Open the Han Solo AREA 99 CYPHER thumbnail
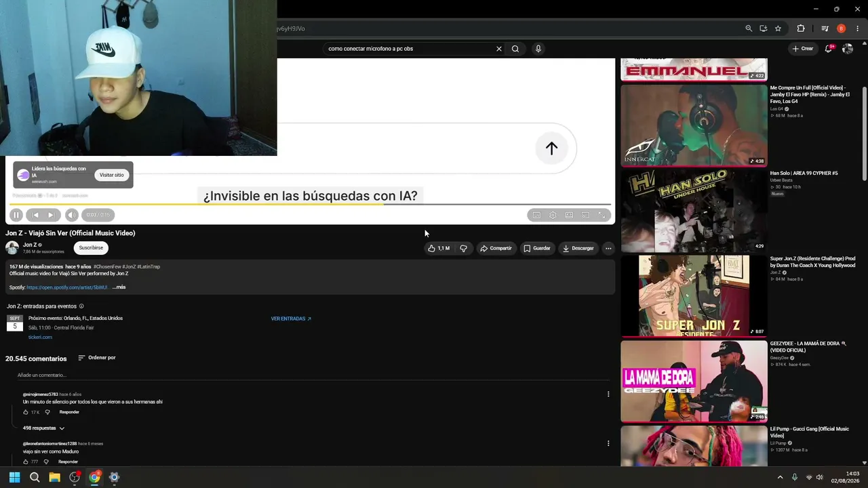 point(694,210)
